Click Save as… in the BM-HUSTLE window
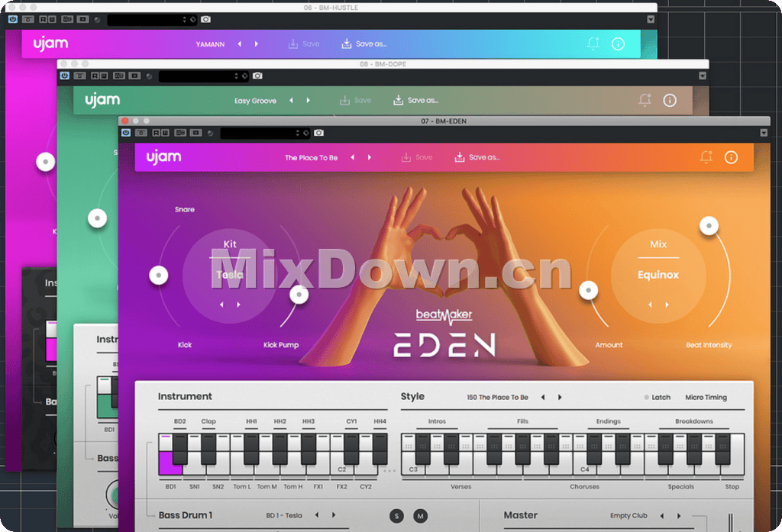Screen dimensions: 782x532 [364, 44]
